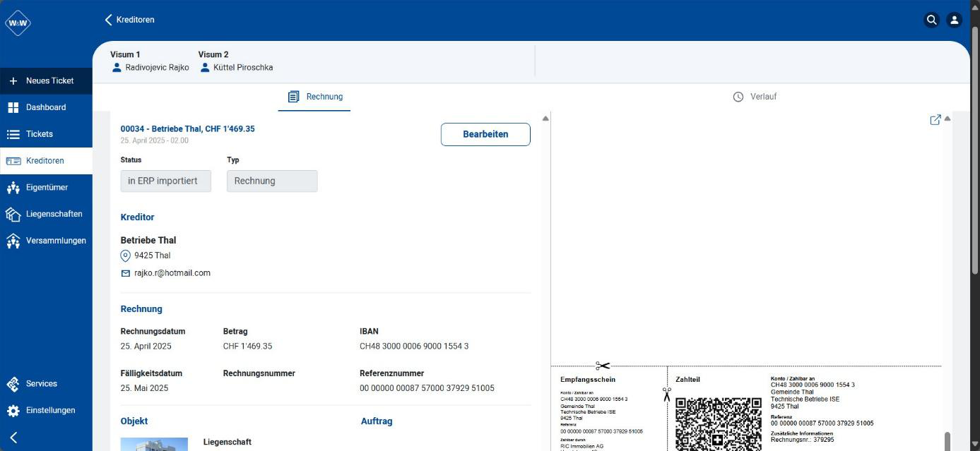Open Liegenschaften in the sidebar
The width and height of the screenshot is (980, 451).
pyautogui.click(x=46, y=214)
